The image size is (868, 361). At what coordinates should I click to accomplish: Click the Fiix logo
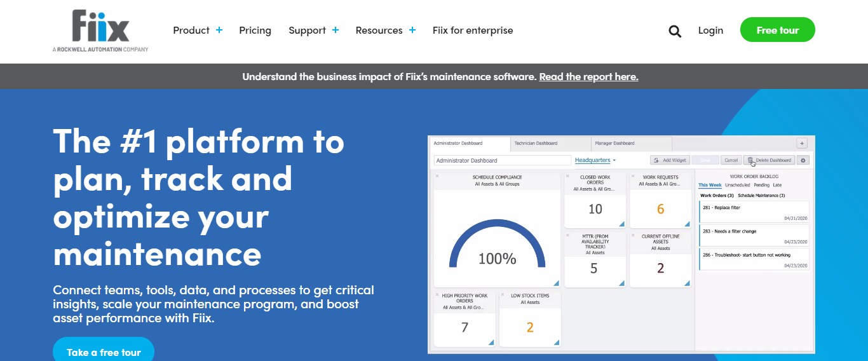point(100,31)
